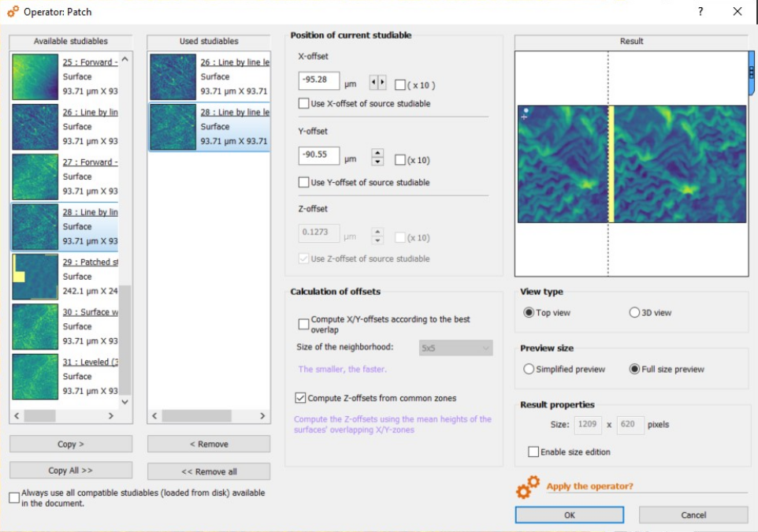Screen dimensions: 758x532
Task: Confirm the patch with OK
Action: tap(570, 515)
